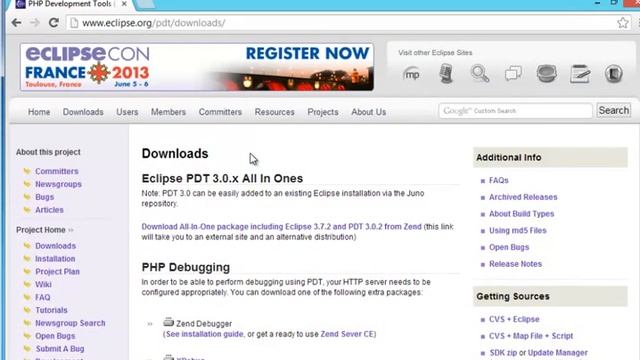640x360 pixels.
Task: Open the Articles sidebar link
Action: pos(49,210)
